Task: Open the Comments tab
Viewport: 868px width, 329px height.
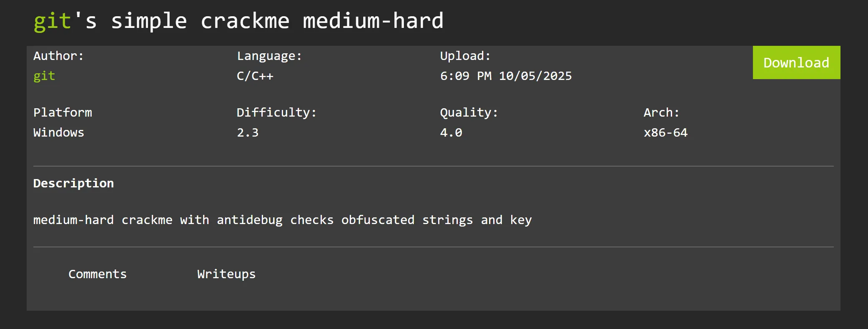Action: 97,274
